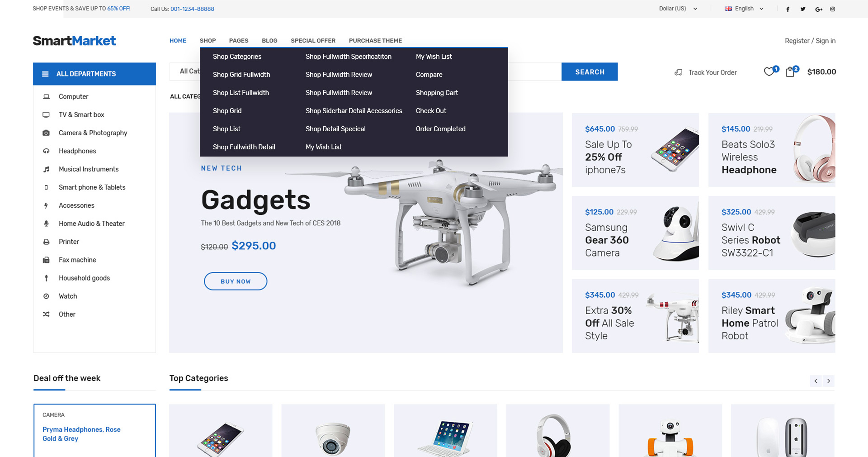Expand the Dollar (US) currency dropdown
The image size is (868, 457).
(678, 9)
